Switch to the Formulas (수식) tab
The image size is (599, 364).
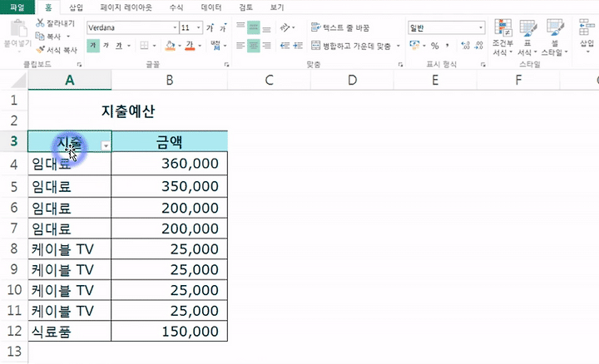[176, 7]
